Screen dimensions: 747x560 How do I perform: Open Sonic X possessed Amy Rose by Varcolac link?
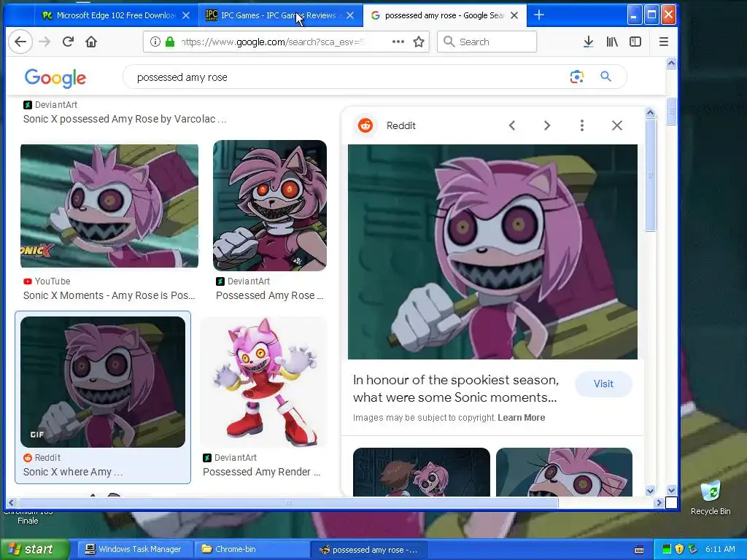point(125,119)
